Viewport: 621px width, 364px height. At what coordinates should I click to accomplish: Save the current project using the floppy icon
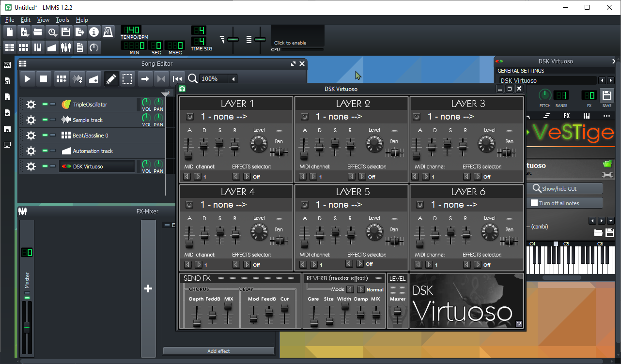point(66,32)
